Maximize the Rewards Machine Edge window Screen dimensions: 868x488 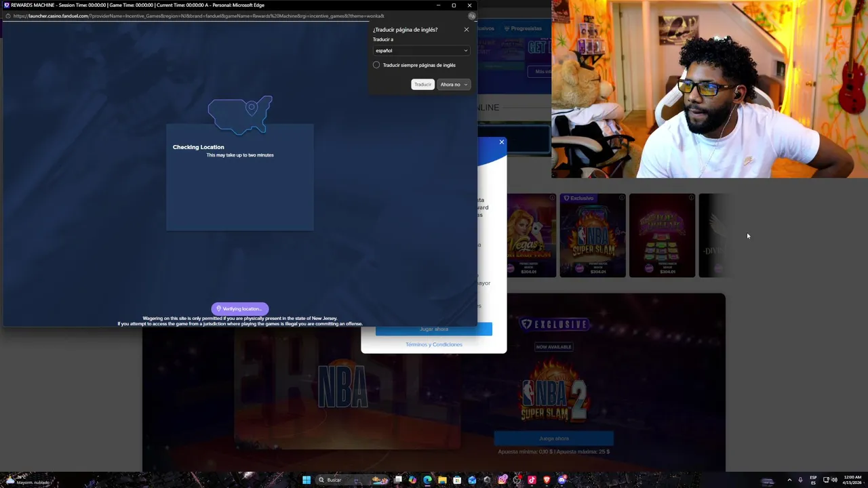point(454,5)
